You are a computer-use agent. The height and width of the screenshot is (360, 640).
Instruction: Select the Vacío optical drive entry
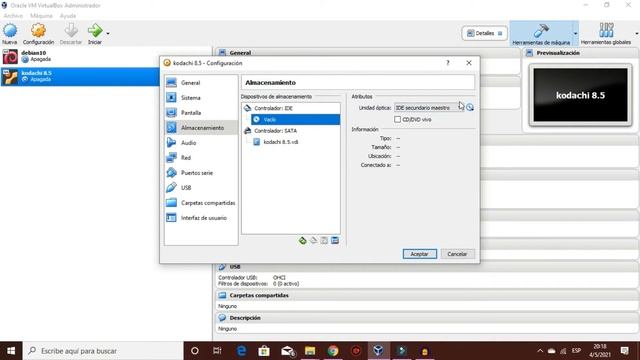(x=296, y=120)
